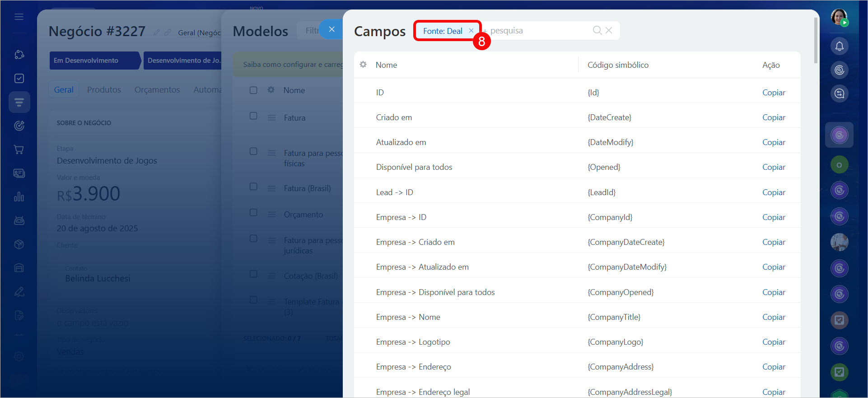868x398 pixels.
Task: Open the settings gear in Campos table header
Action: pos(363,65)
